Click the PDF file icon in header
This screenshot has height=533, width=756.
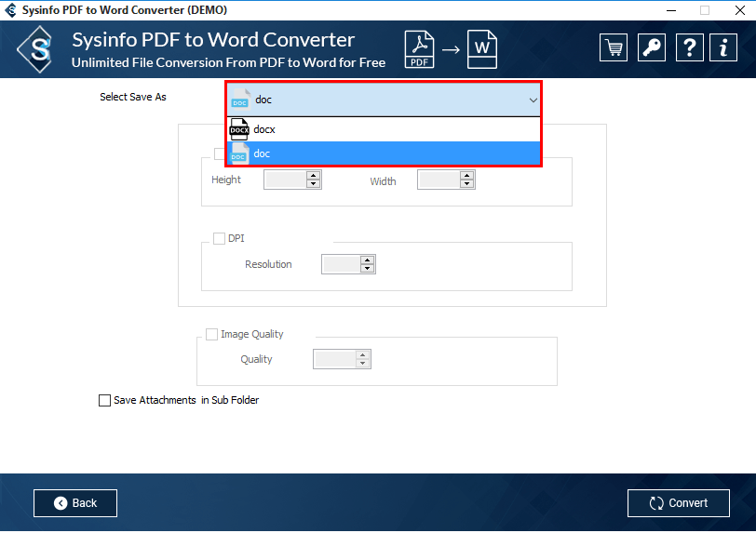click(421, 48)
